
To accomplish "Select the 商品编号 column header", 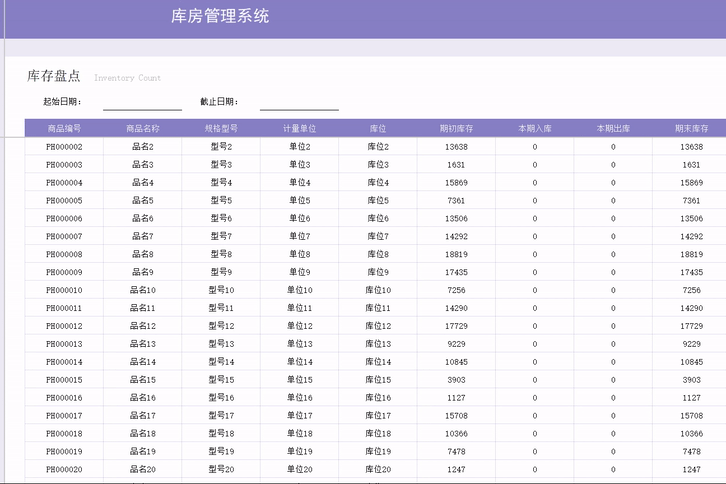I will pos(64,128).
